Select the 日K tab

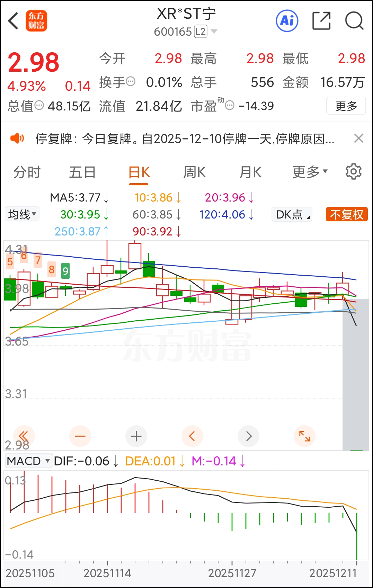(x=139, y=172)
